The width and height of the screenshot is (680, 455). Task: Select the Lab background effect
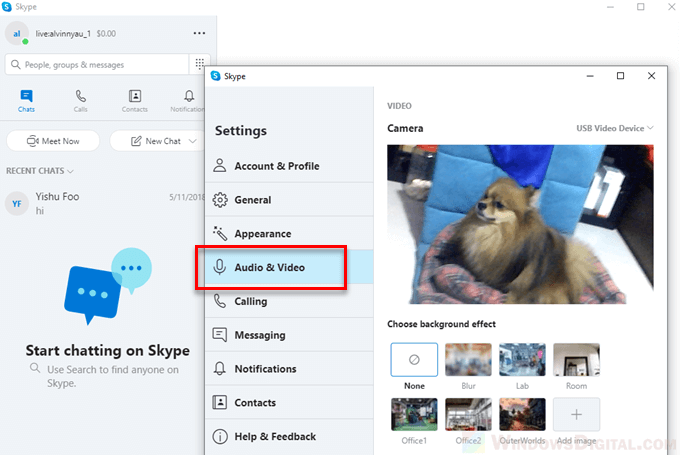tap(522, 360)
